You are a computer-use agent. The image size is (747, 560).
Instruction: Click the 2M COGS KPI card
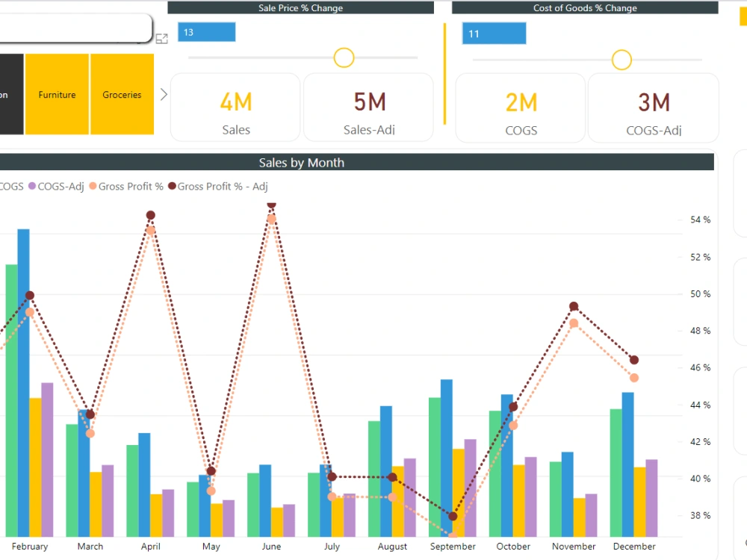520,107
